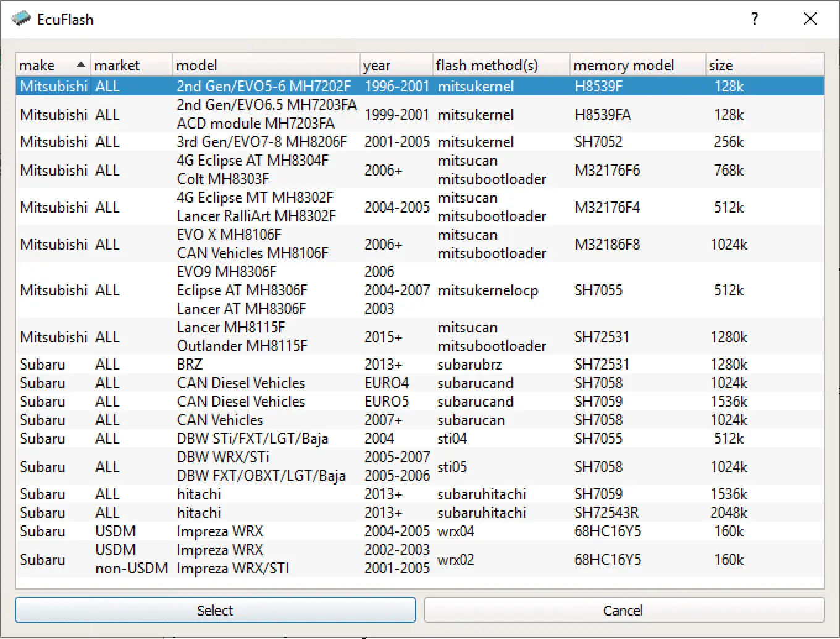Click non-USDM market cell
Image resolution: width=840 pixels, height=639 pixels.
131,568
